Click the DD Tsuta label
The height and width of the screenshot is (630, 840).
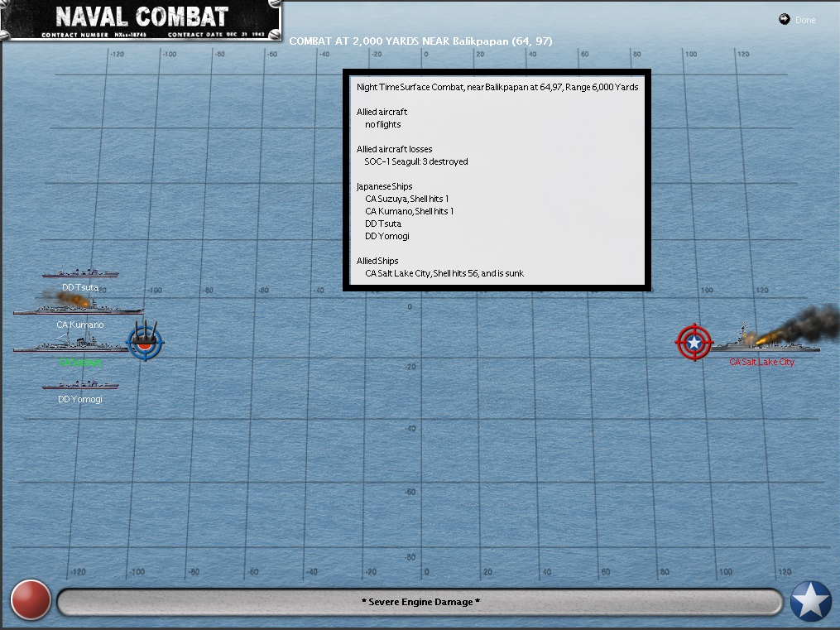pyautogui.click(x=79, y=287)
